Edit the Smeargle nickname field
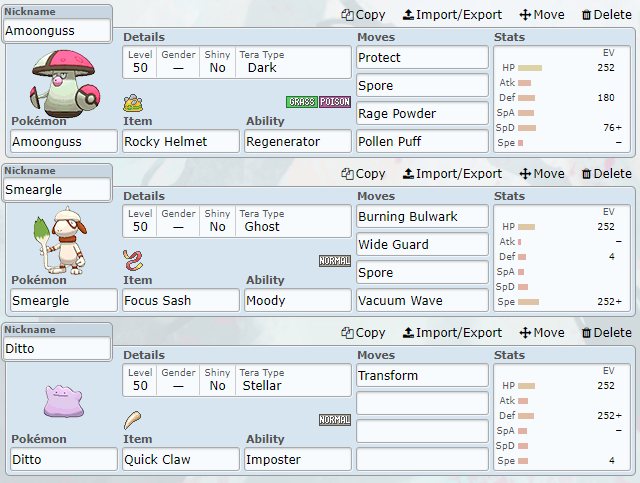The height and width of the screenshot is (483, 640). 57,189
